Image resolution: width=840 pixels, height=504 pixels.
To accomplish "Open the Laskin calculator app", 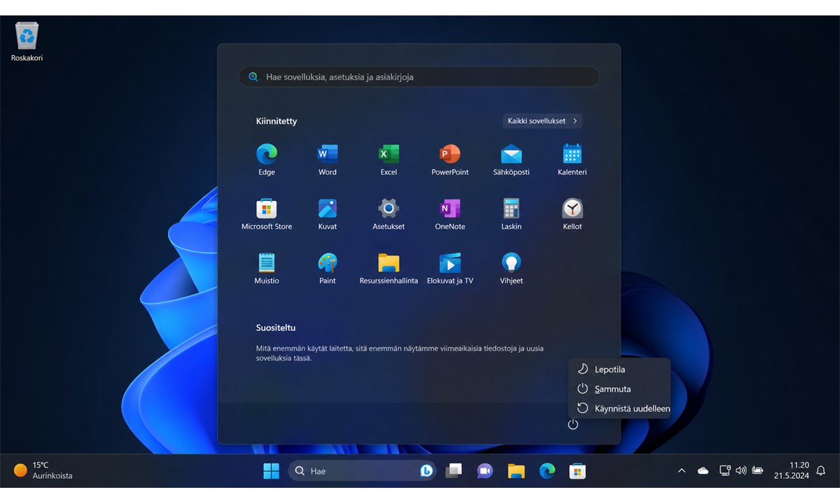I will coord(511,214).
